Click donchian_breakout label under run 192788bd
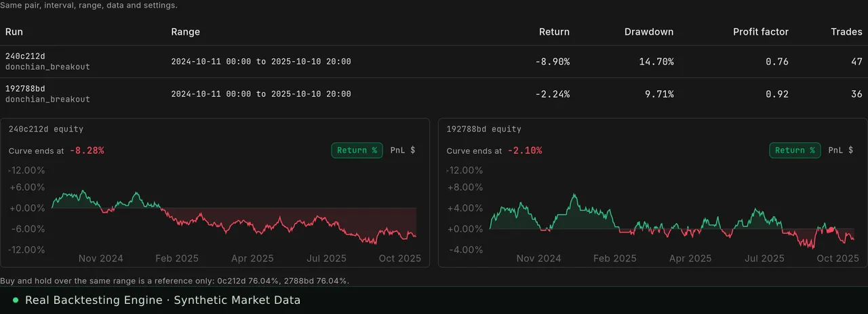Image resolution: width=868 pixels, height=314 pixels. (47, 99)
